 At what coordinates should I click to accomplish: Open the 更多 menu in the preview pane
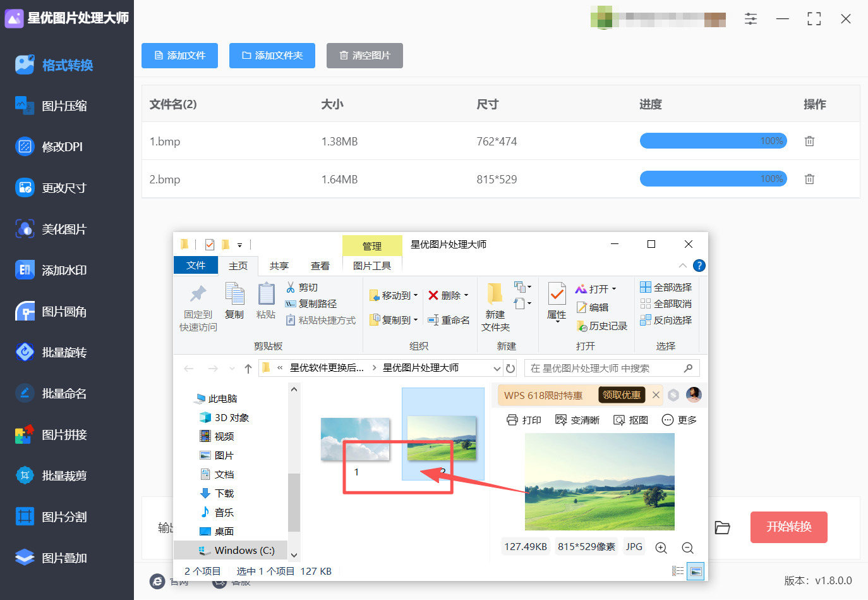(679, 420)
